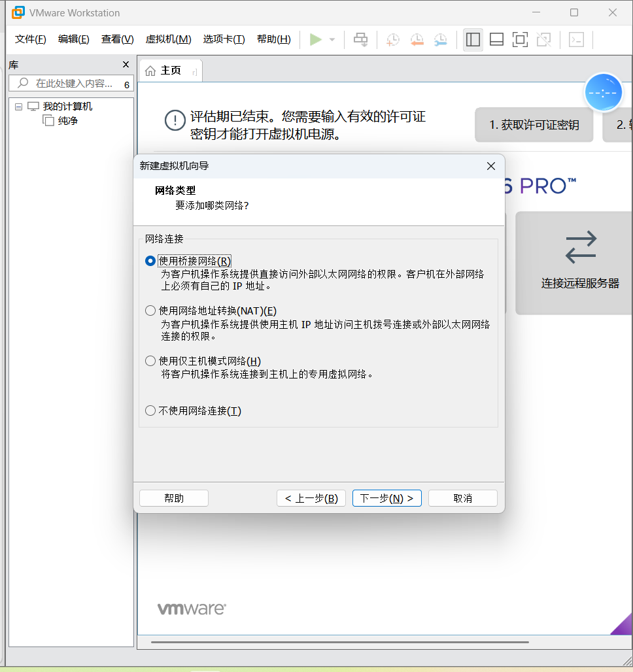Select 不使用网络连接(T) radio button
The height and width of the screenshot is (672, 633).
[150, 411]
